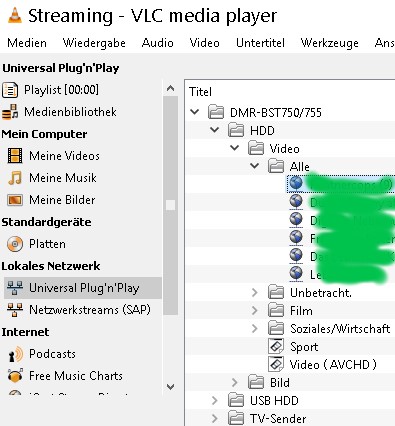
Task: Collapse the DMR-BST750/755 tree node
Action: pyautogui.click(x=194, y=112)
